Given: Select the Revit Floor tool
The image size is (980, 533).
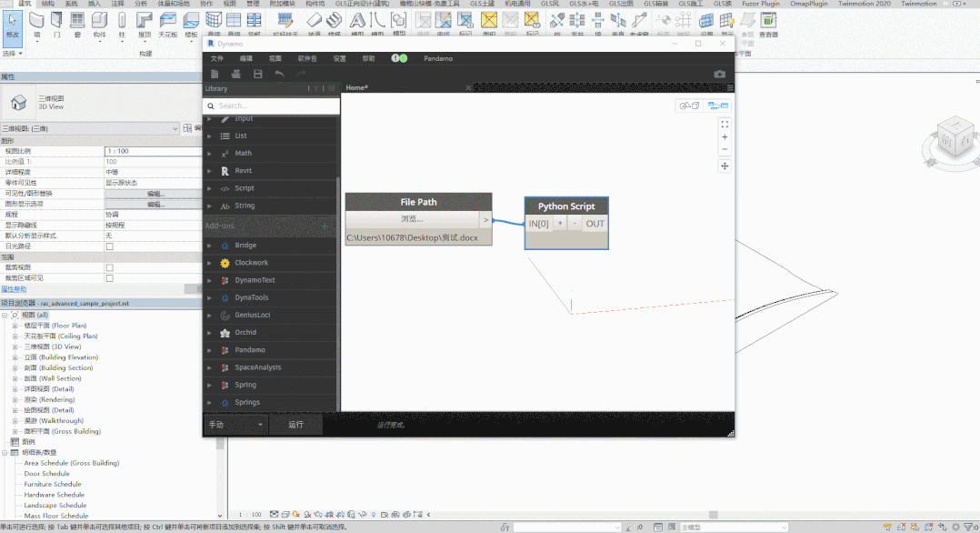Looking at the screenshot, I should 191,25.
